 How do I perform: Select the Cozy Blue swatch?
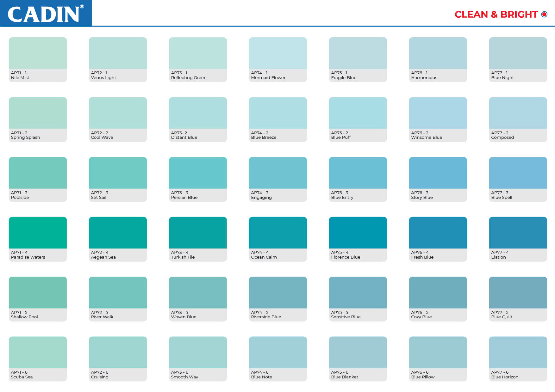[438, 292]
